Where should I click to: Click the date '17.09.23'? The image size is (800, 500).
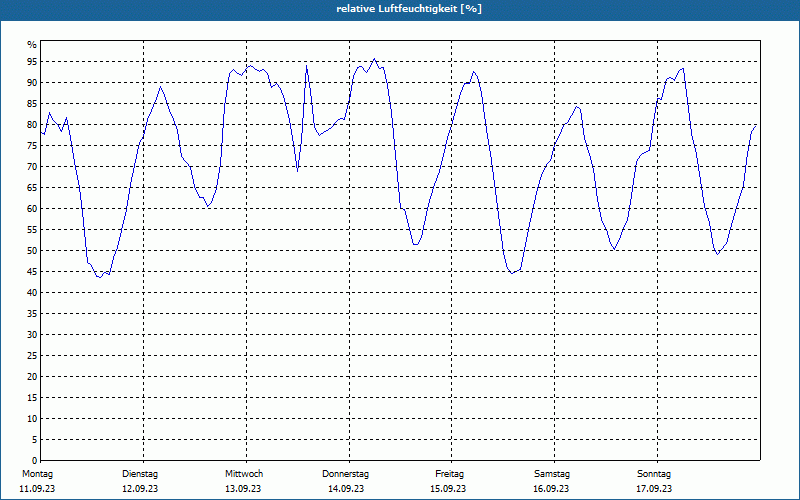click(654, 489)
